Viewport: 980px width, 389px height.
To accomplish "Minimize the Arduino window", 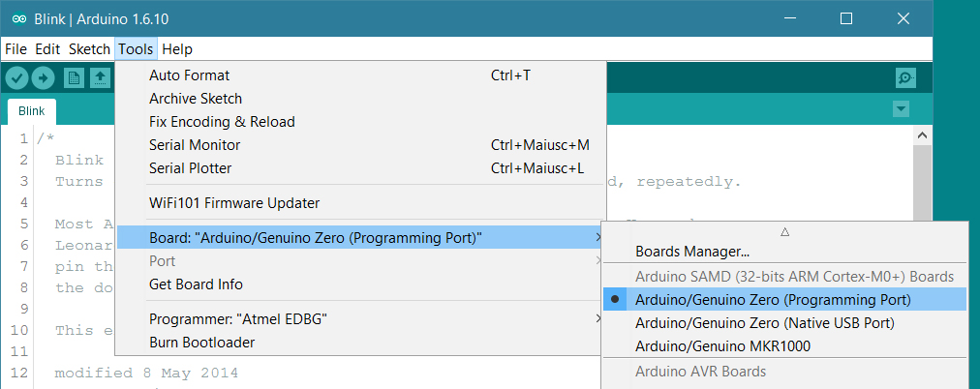I will click(790, 18).
